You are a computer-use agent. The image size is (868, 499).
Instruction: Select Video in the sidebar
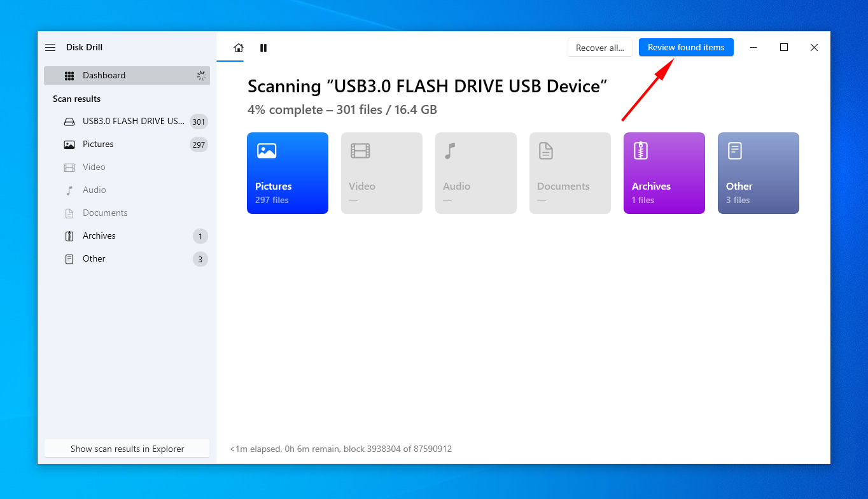pos(127,167)
